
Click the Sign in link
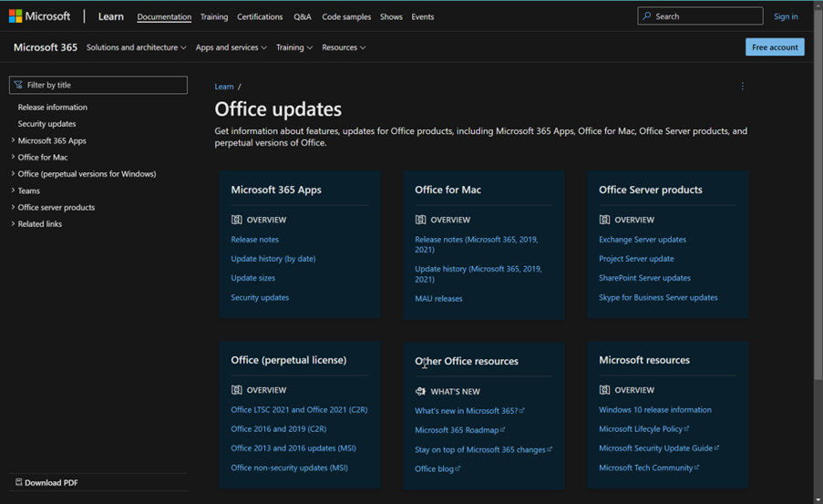[786, 16]
